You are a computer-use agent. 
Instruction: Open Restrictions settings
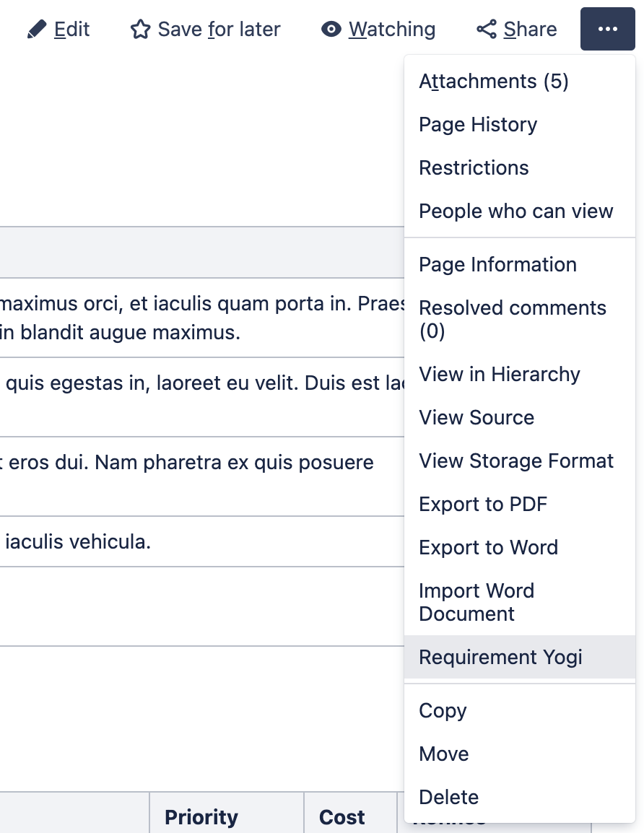pyautogui.click(x=474, y=167)
